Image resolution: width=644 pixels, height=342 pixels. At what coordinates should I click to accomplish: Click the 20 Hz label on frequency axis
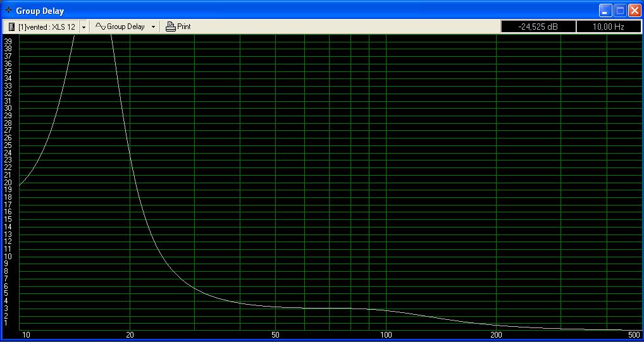[x=130, y=334]
